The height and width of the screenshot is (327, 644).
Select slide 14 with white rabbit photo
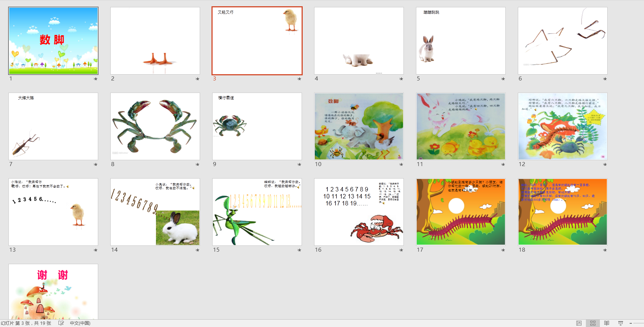click(x=155, y=212)
